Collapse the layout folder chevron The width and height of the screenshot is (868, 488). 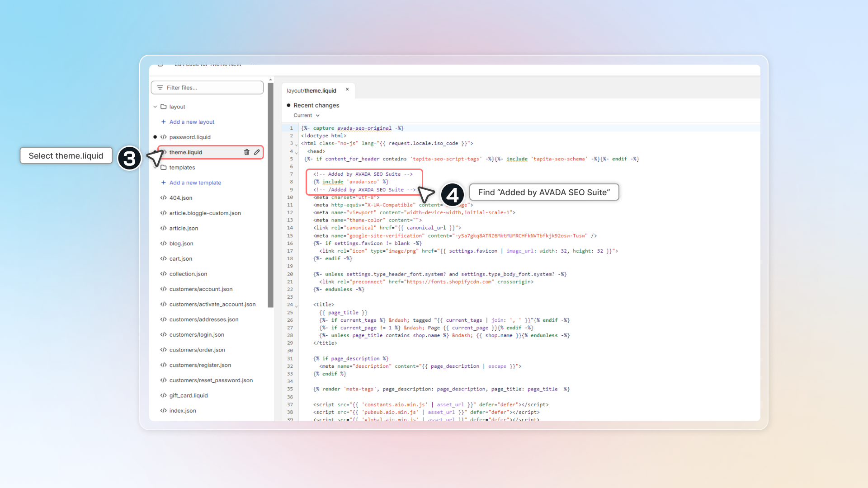pos(155,107)
